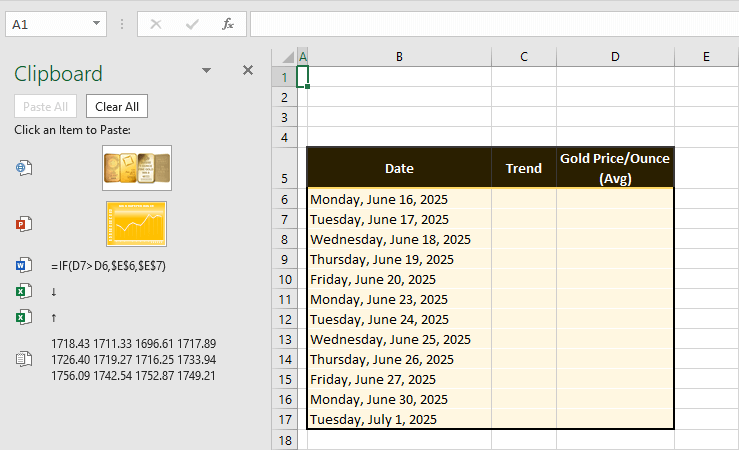The height and width of the screenshot is (450, 739).
Task: Select row 12 header
Action: [285, 319]
